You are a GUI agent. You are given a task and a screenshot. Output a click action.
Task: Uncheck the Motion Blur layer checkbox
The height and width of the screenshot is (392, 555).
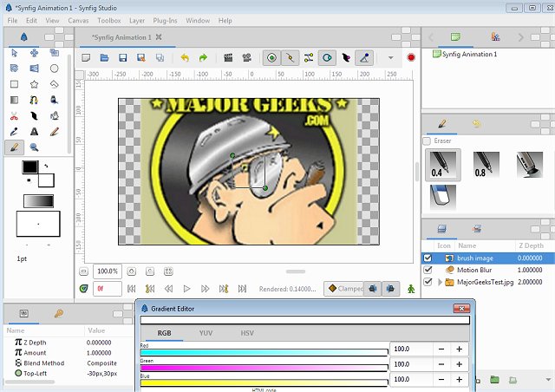427,270
